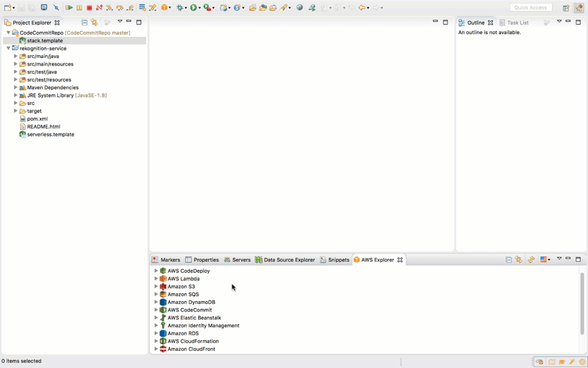Click the AWS Explorer vertical scrollbar
Screen dimensions: 588x368
(x=583, y=303)
